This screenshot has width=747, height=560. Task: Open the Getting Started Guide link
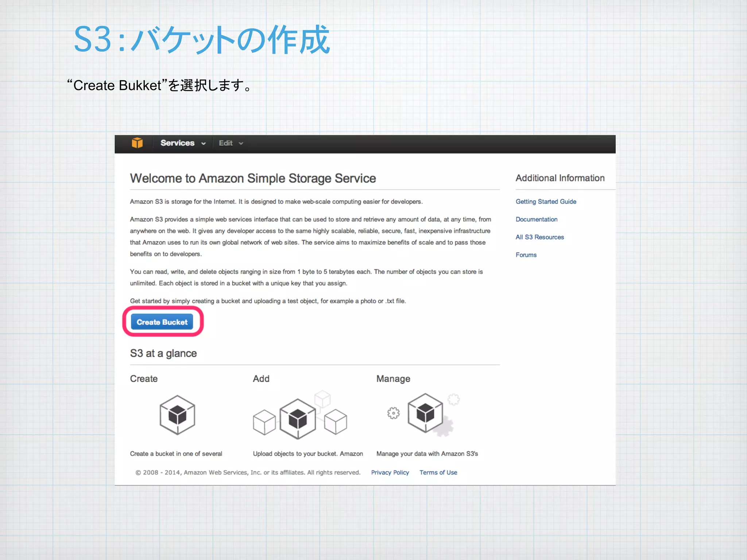tap(546, 202)
